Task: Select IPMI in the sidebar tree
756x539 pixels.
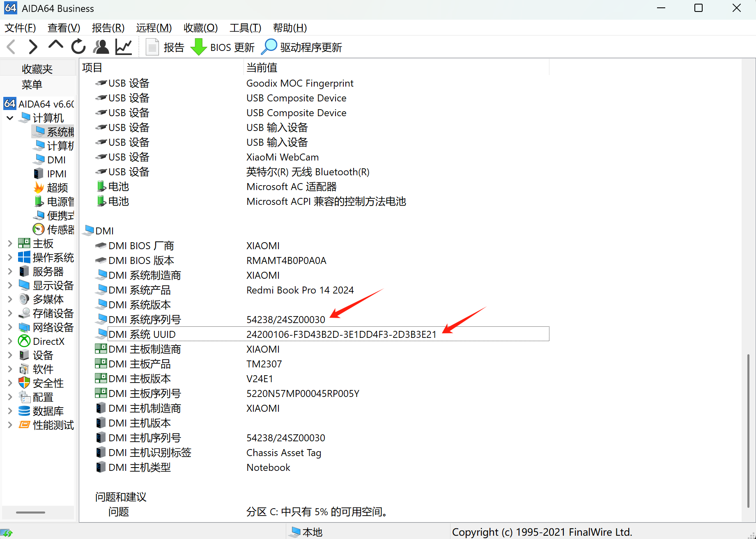Action: point(50,174)
